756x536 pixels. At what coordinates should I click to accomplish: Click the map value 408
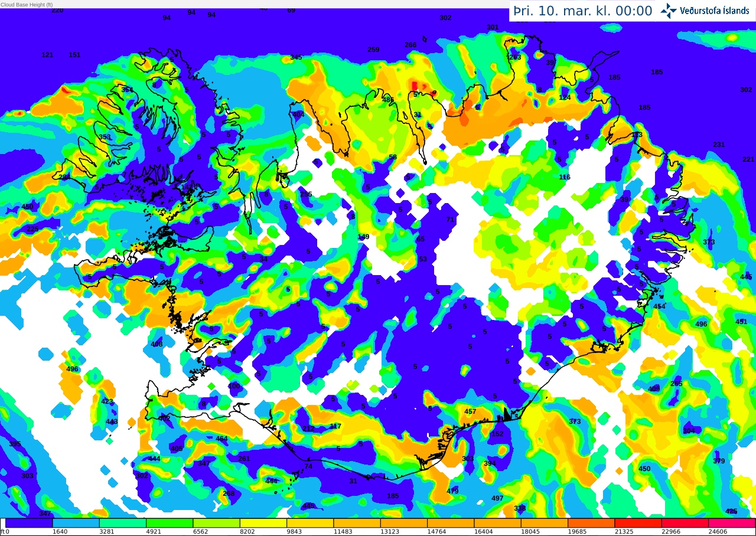coord(157,344)
